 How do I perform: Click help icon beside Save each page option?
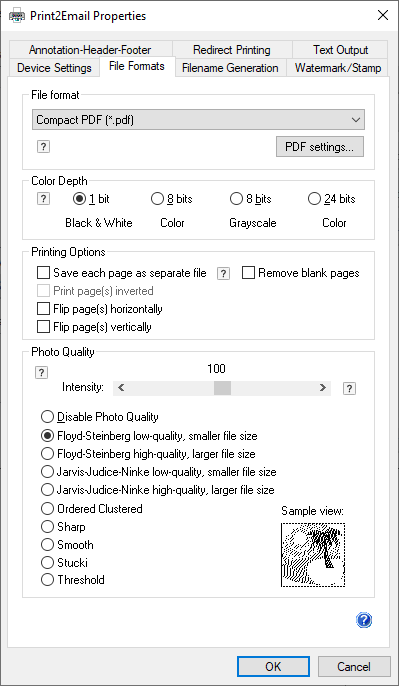pos(223,274)
